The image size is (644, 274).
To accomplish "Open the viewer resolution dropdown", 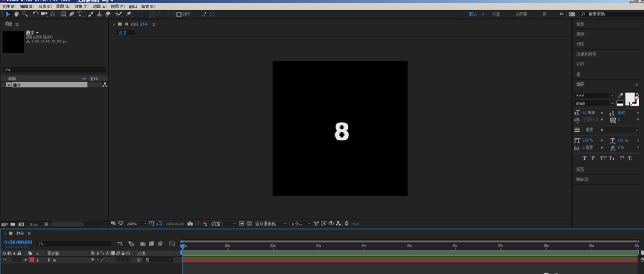I will click(x=223, y=224).
